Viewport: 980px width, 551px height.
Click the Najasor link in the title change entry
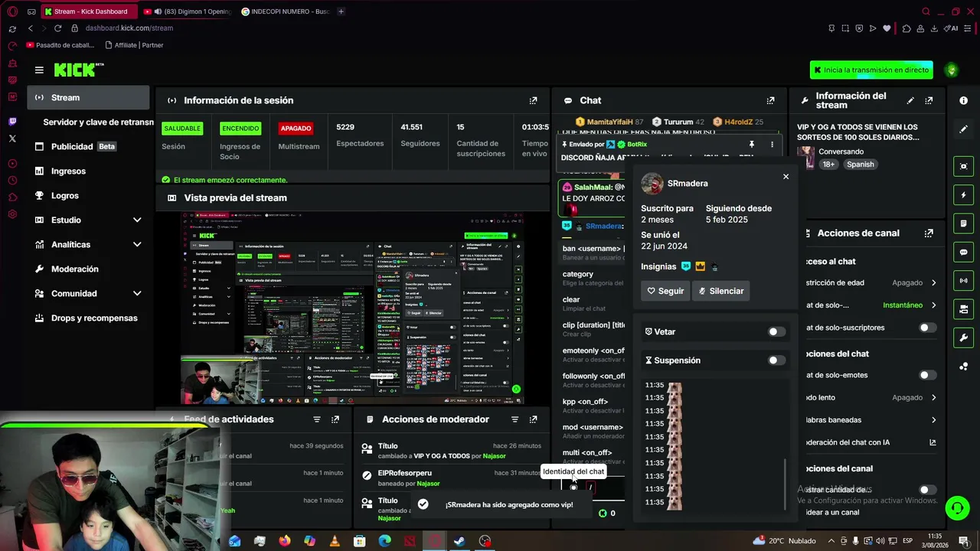click(494, 456)
